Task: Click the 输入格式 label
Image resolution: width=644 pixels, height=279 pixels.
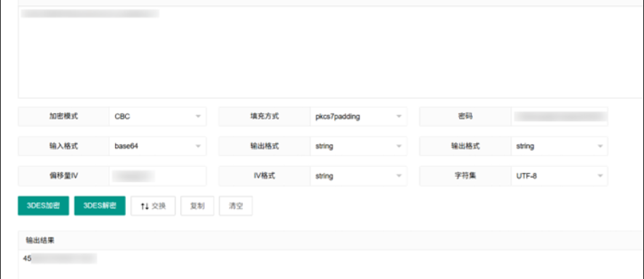Action: pos(63,146)
